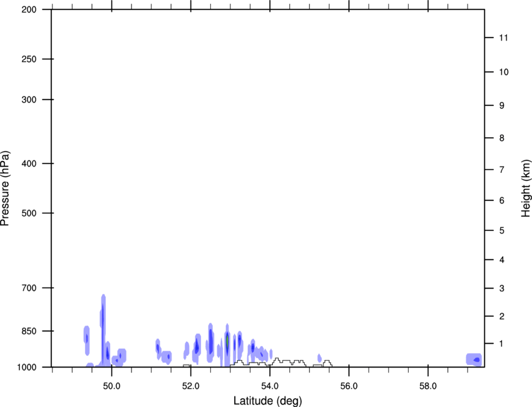Image resolution: width=532 pixels, height=407 pixels.
Task: Click the 1000 pressure tick label
Action: click(27, 368)
